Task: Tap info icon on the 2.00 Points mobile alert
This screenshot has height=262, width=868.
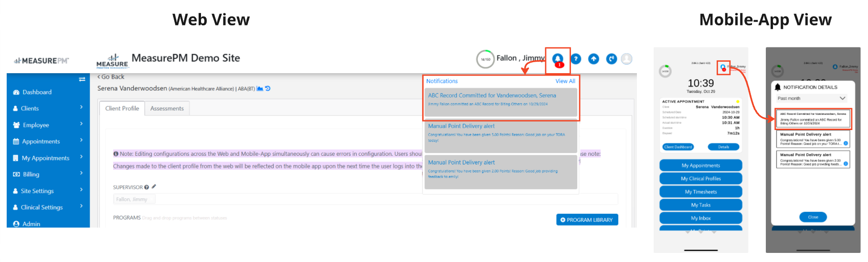Action: click(x=846, y=164)
